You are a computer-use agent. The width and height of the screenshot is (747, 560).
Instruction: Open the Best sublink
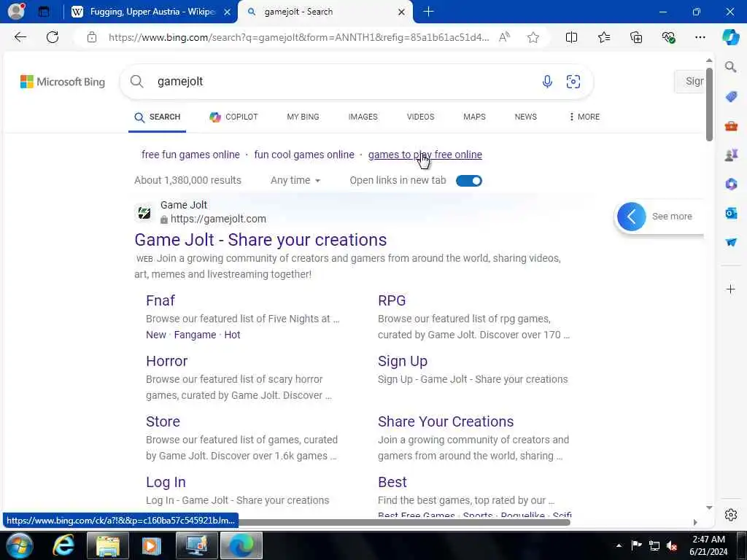pos(392,482)
